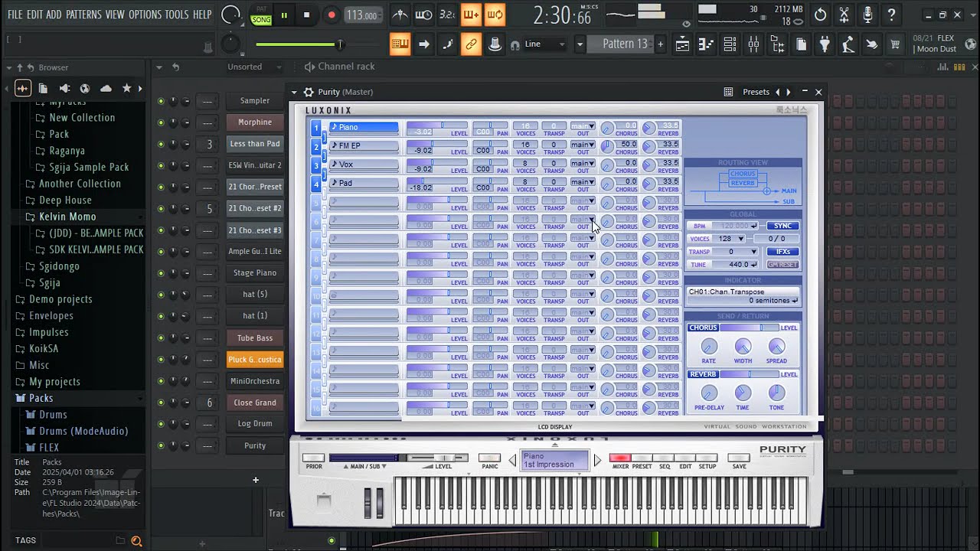Stop playback with the transport stop button
Image resolution: width=980 pixels, height=551 pixels.
point(306,15)
